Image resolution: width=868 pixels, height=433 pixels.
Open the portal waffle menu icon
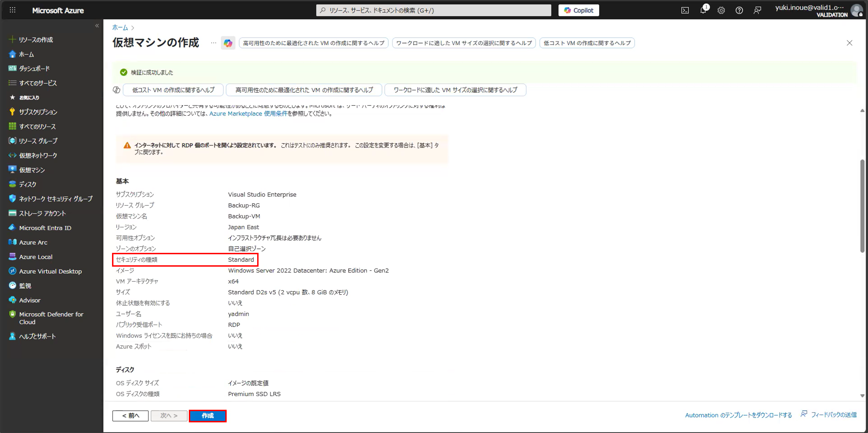coord(12,10)
